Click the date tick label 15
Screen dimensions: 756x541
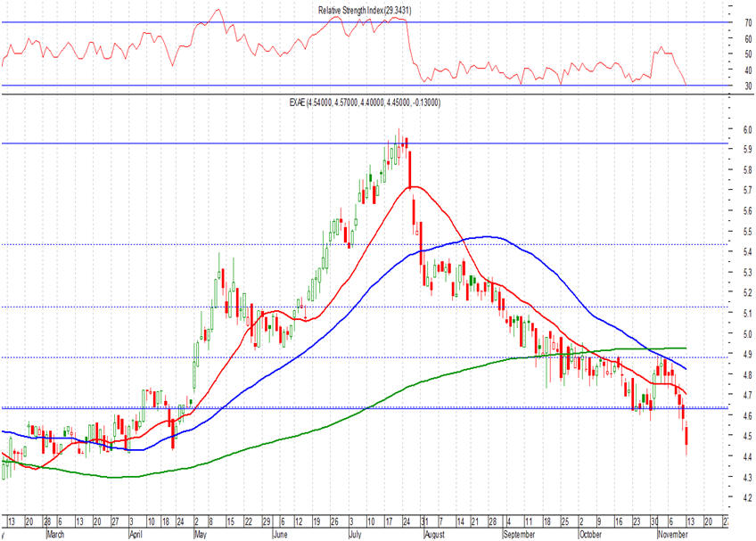point(231,521)
